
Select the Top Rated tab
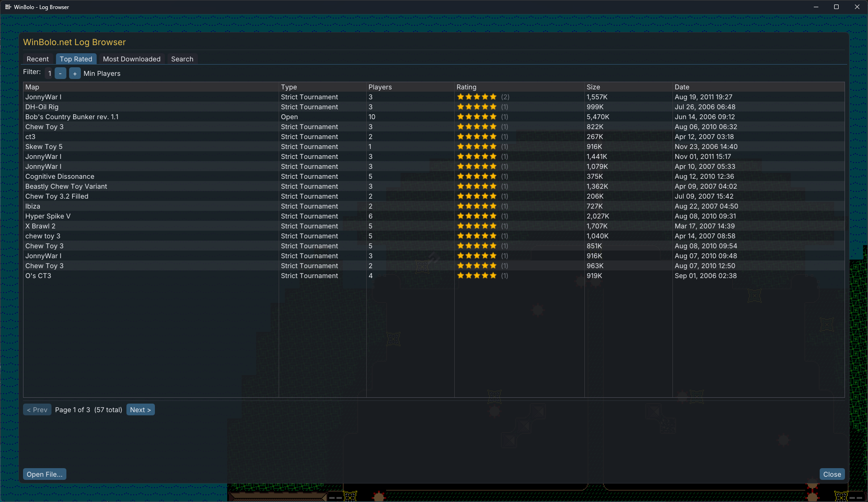(x=76, y=59)
